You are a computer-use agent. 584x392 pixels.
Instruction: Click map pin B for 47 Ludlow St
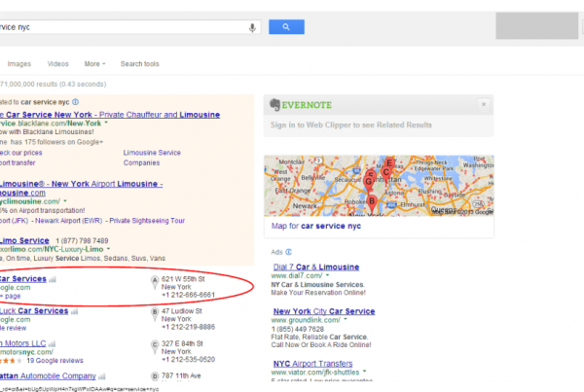coord(155,314)
